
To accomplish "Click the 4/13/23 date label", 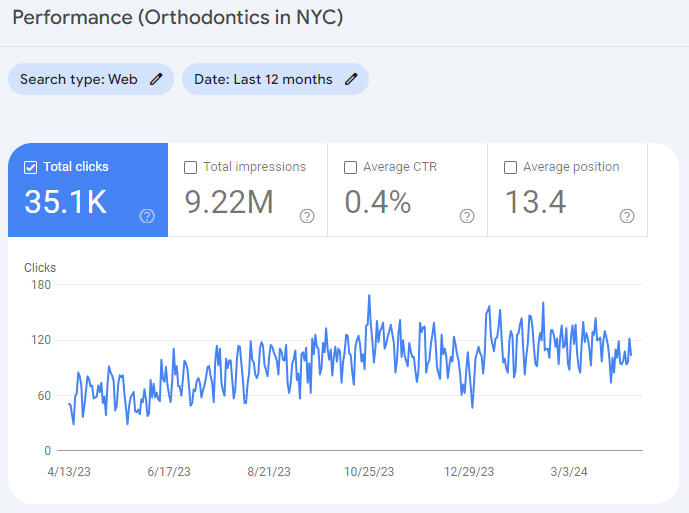I will [x=69, y=472].
